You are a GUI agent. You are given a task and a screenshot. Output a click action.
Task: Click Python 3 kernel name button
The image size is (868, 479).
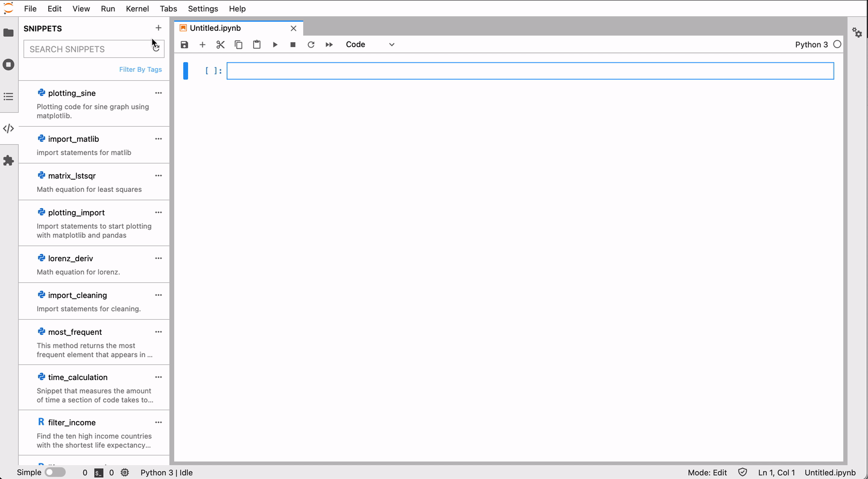click(x=811, y=45)
